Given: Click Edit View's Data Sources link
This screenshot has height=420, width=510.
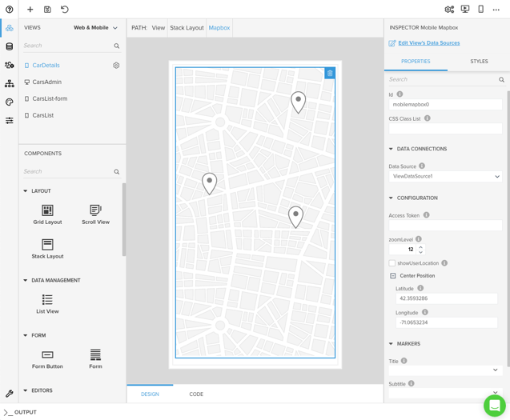Looking at the screenshot, I should pos(428,43).
